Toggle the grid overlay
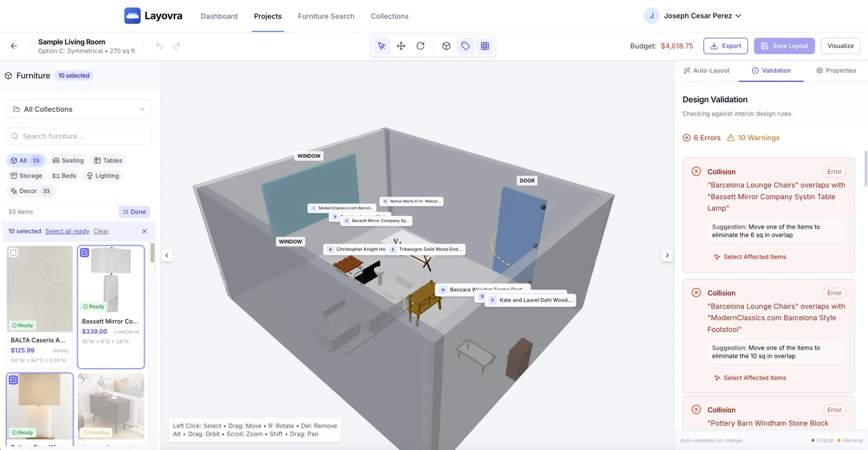 [x=485, y=46]
